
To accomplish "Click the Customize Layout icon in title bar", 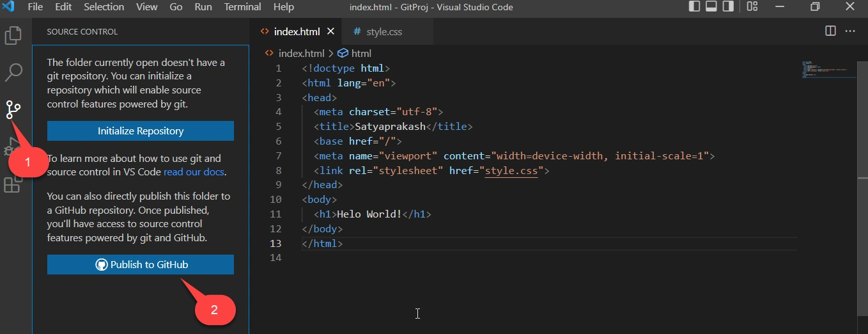I will [x=752, y=7].
